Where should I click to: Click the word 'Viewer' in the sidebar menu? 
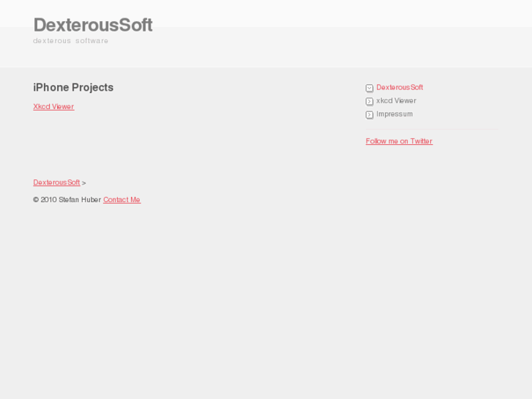405,101
